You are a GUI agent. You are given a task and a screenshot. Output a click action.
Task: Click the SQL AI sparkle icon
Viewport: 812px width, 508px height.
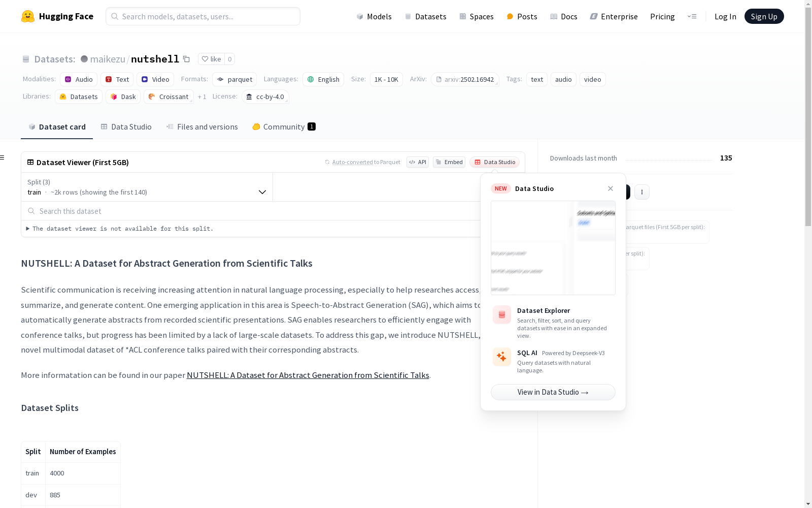pos(502,357)
